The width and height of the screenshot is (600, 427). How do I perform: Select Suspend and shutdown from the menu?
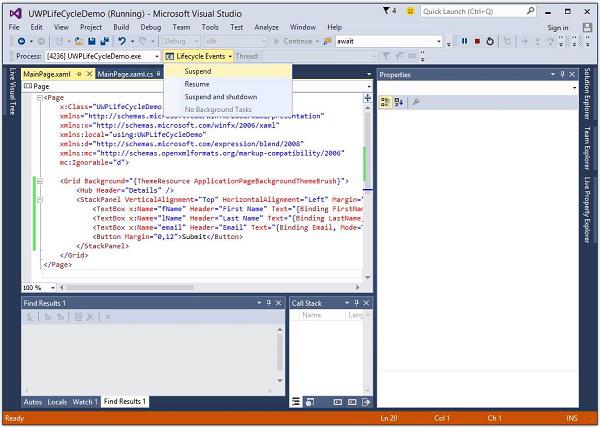pyautogui.click(x=220, y=96)
